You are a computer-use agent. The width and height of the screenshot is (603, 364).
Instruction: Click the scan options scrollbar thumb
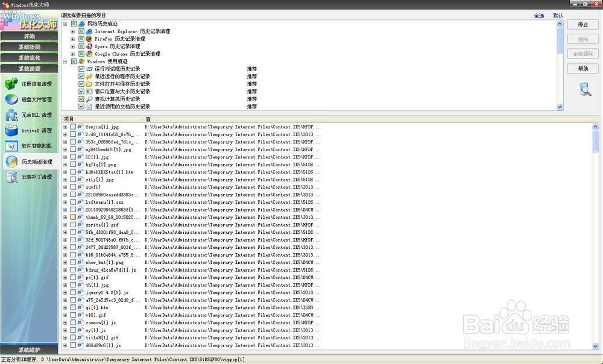(560, 40)
